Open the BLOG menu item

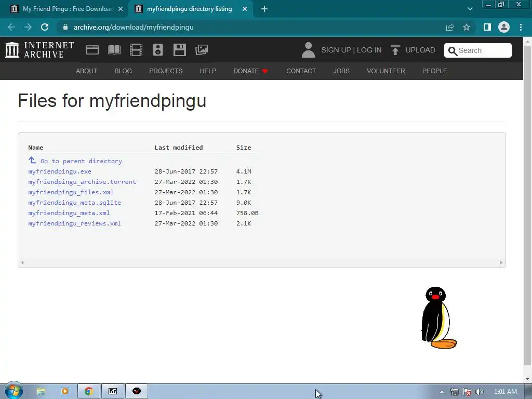123,71
